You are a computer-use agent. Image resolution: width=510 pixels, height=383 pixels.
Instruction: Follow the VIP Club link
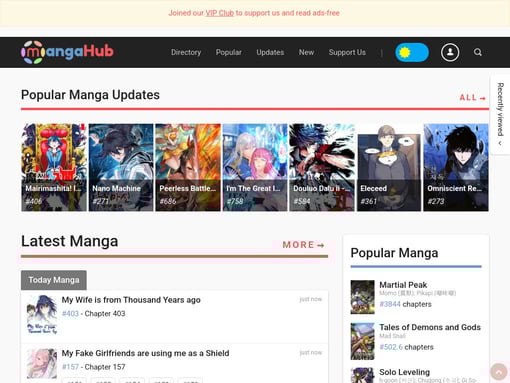[x=220, y=13]
